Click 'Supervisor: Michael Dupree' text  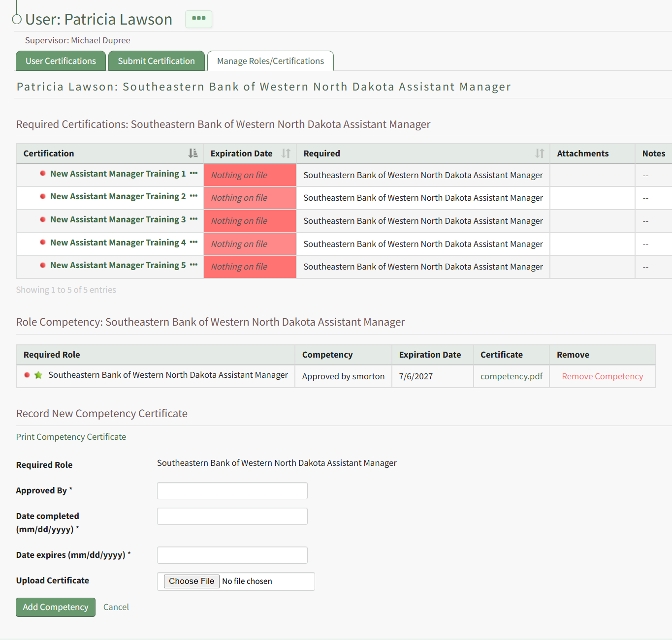tap(78, 40)
